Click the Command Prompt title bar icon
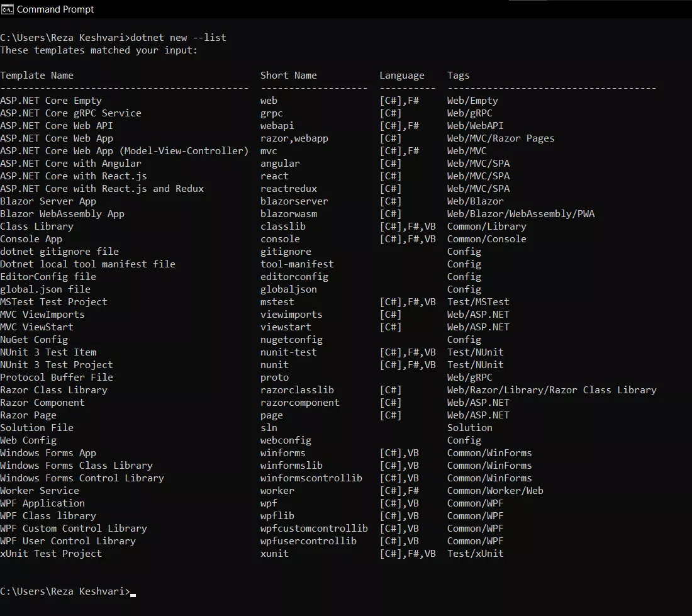 pyautogui.click(x=7, y=9)
